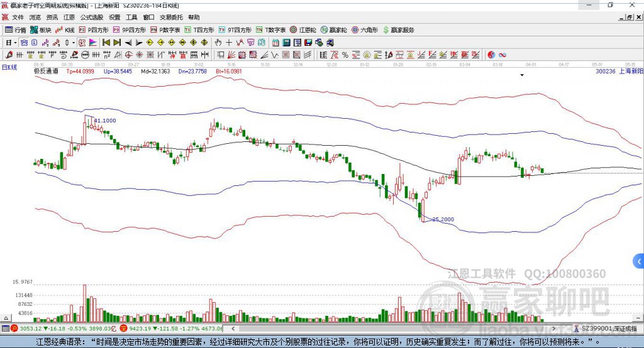Open the calendar date icon
This screenshot has width=644, height=348.
coord(275,43)
